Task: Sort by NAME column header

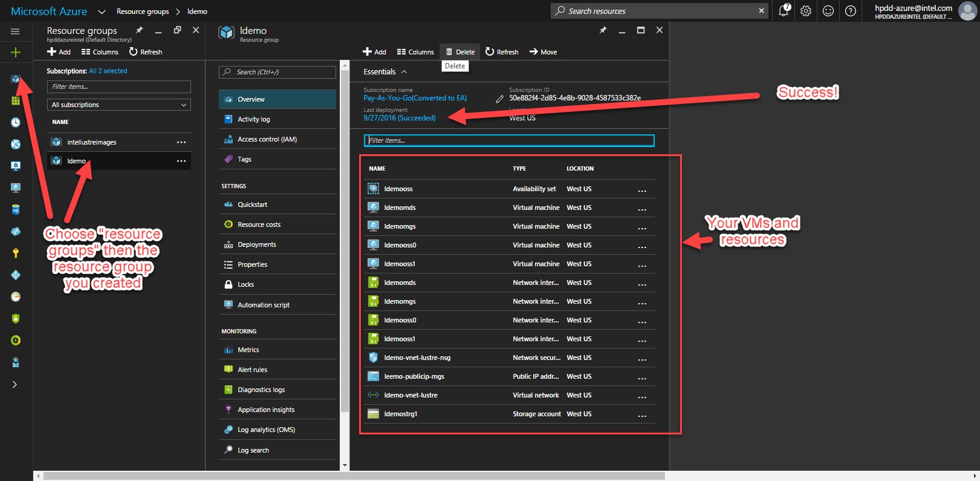Action: click(377, 169)
